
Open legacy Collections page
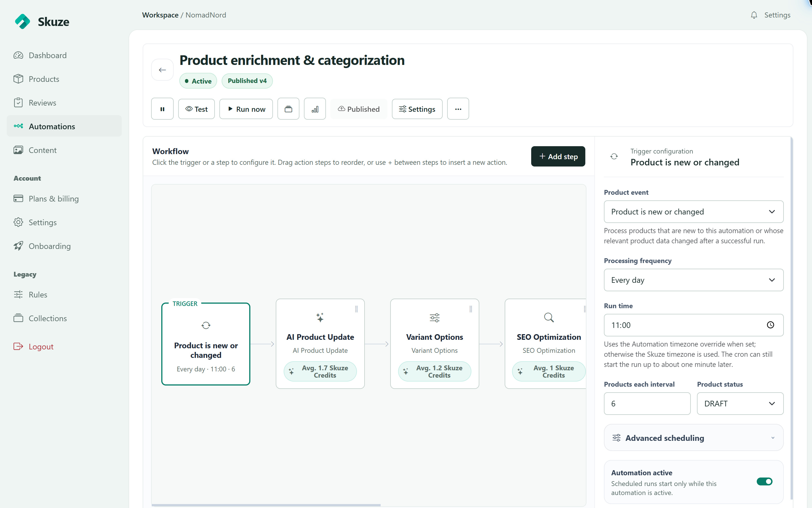(x=64, y=318)
